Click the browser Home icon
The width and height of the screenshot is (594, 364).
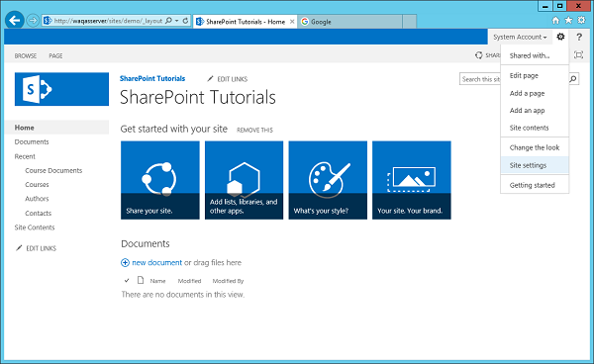555,21
